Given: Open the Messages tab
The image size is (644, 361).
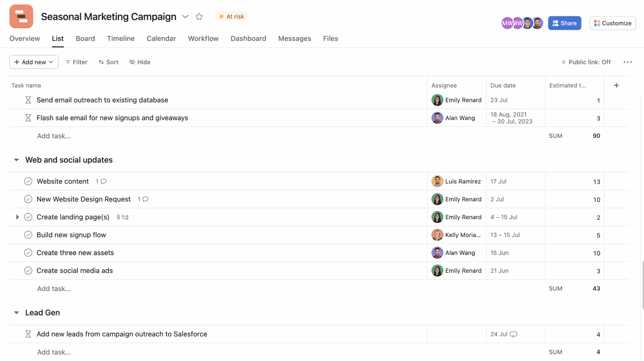Looking at the screenshot, I should (x=294, y=38).
